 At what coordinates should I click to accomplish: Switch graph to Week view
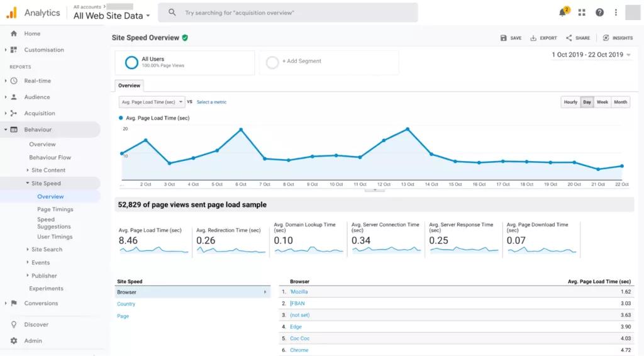(602, 102)
